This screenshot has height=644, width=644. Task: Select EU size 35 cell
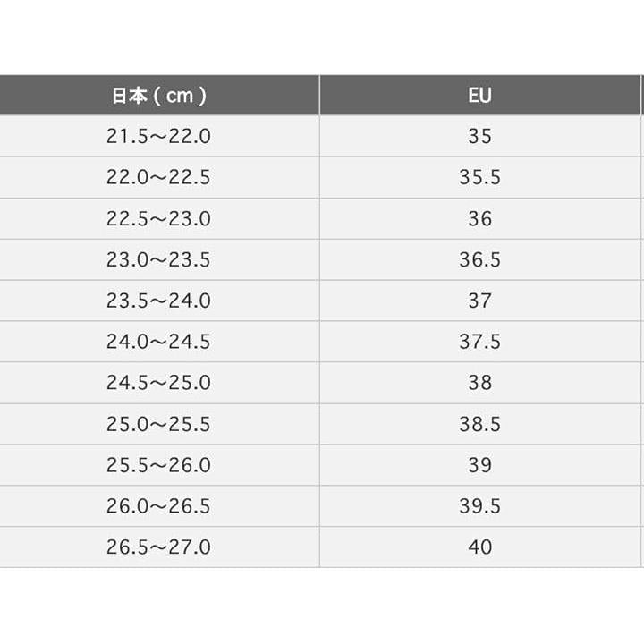tap(479, 136)
